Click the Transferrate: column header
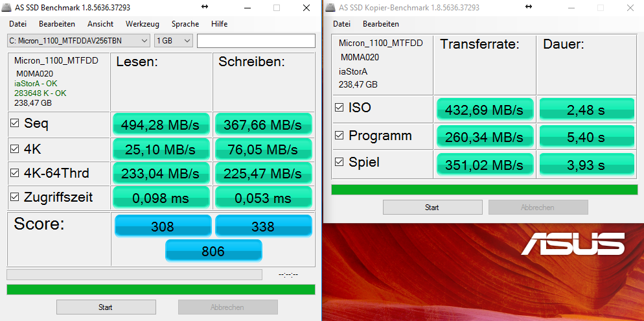This screenshot has height=321, width=644. point(480,44)
